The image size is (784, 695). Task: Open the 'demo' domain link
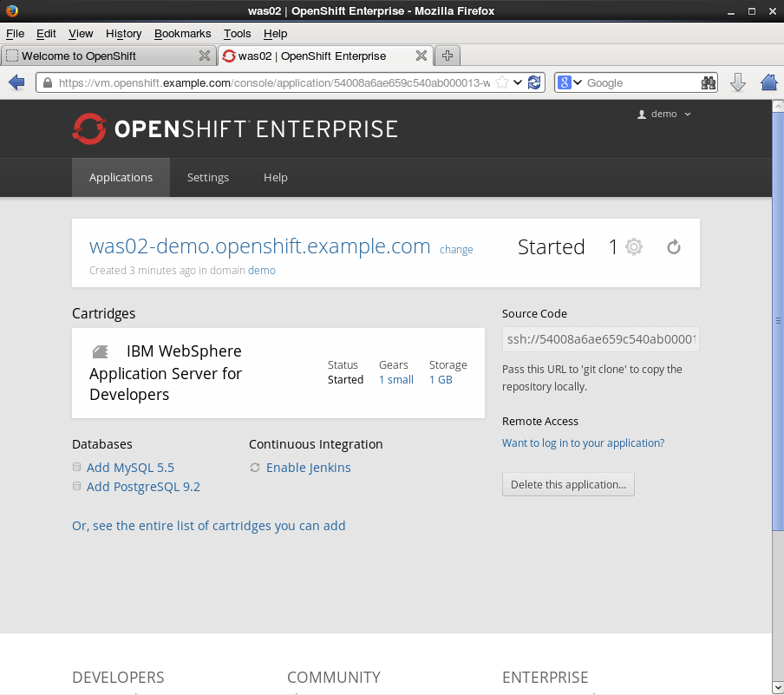coord(262,270)
